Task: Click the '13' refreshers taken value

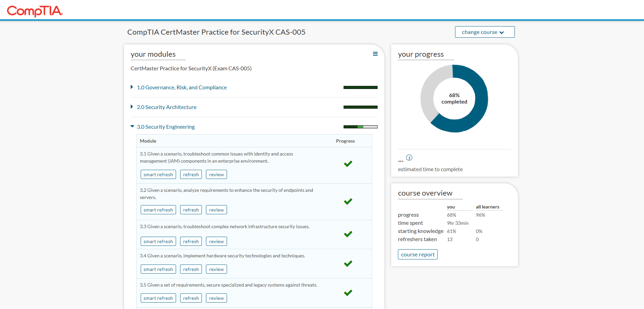Action: (x=450, y=239)
